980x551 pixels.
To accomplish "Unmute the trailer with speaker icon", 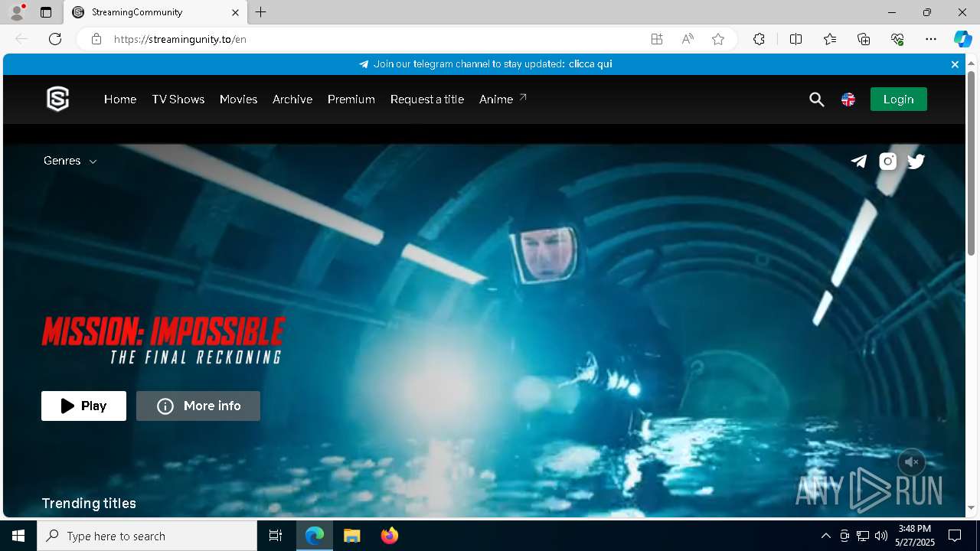I will click(912, 462).
